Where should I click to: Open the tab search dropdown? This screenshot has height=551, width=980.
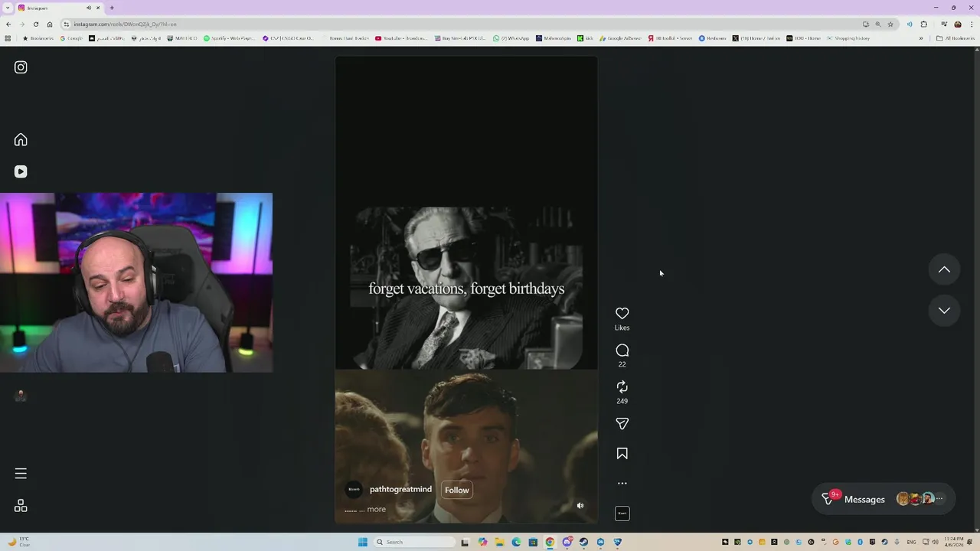click(7, 8)
